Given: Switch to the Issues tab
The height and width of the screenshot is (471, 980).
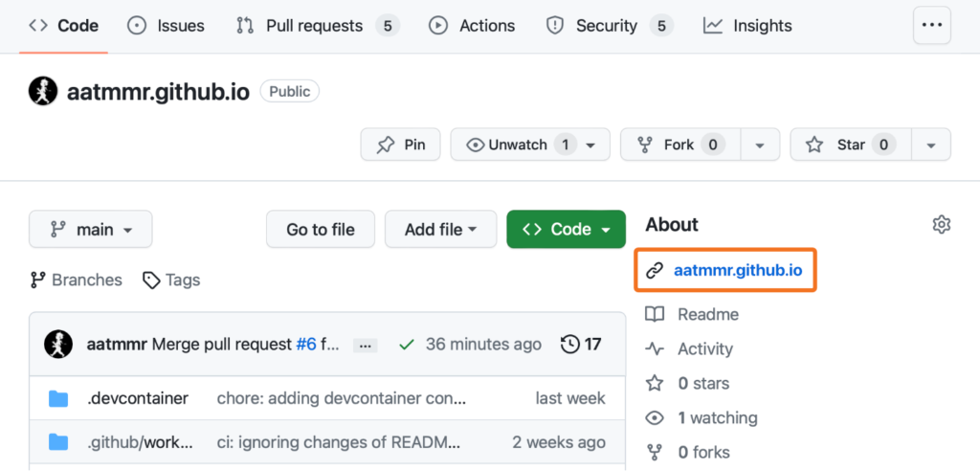Looking at the screenshot, I should click(x=166, y=26).
